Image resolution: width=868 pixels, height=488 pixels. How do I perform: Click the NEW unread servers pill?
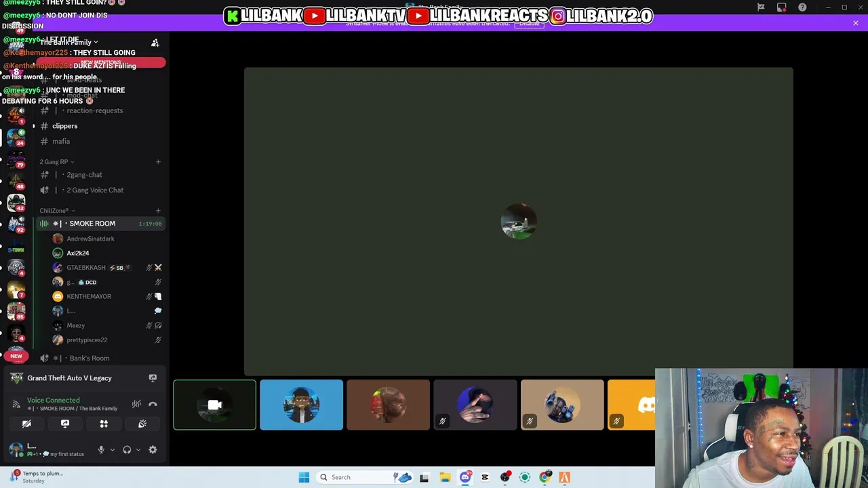click(x=16, y=356)
